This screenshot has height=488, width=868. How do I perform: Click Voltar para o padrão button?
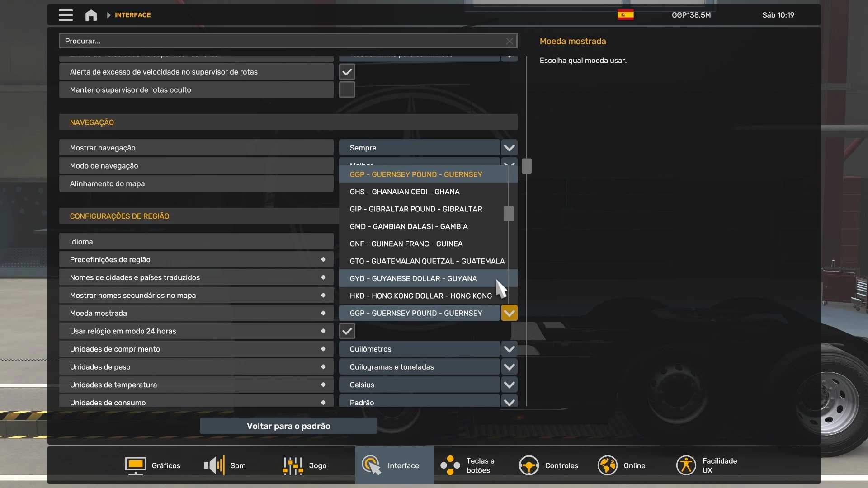point(288,426)
